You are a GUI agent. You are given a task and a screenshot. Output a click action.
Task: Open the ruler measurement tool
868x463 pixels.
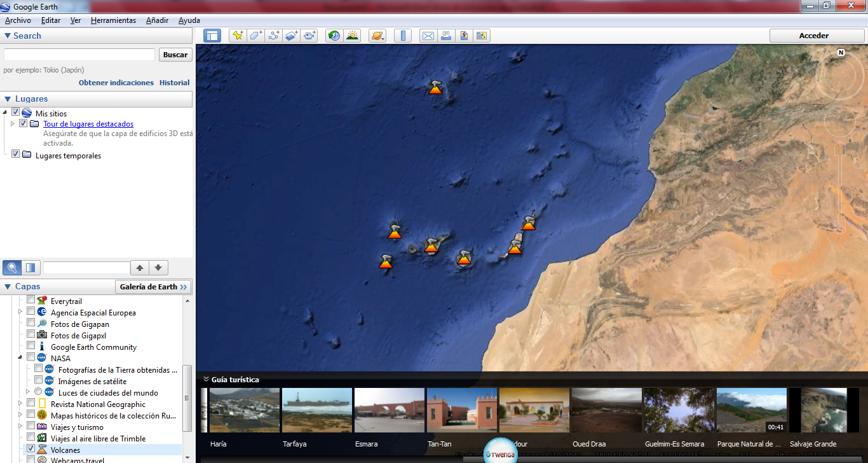pos(403,36)
